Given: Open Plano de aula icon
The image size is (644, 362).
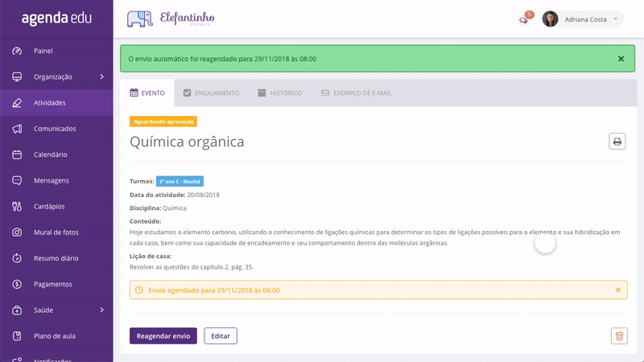Looking at the screenshot, I should (17, 335).
